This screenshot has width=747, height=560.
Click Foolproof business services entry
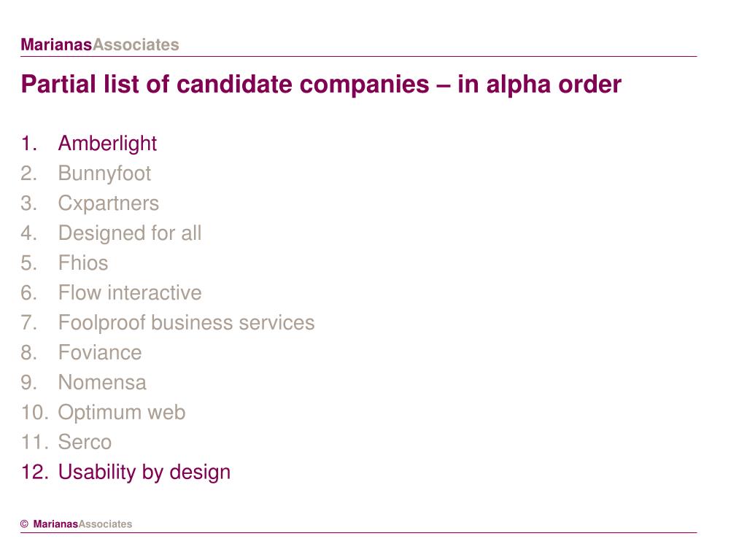[x=186, y=323]
